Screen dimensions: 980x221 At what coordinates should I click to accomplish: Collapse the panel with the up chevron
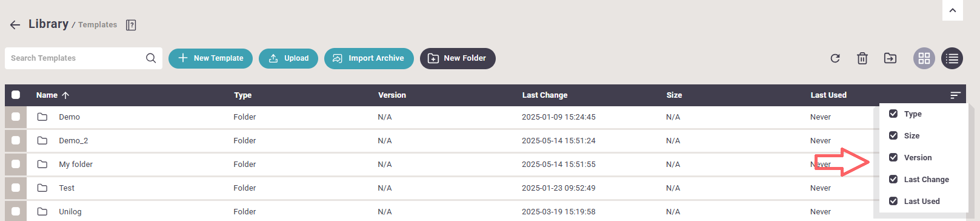pos(953,10)
